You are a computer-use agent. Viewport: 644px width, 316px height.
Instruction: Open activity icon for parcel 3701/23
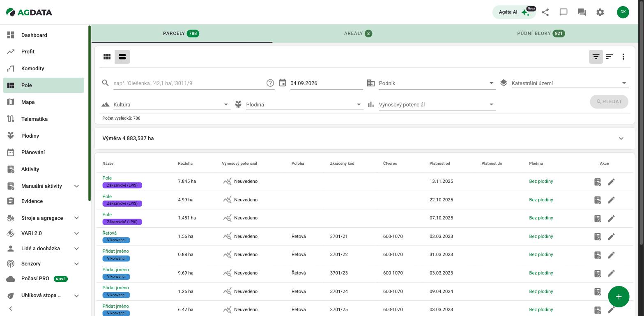tap(598, 273)
